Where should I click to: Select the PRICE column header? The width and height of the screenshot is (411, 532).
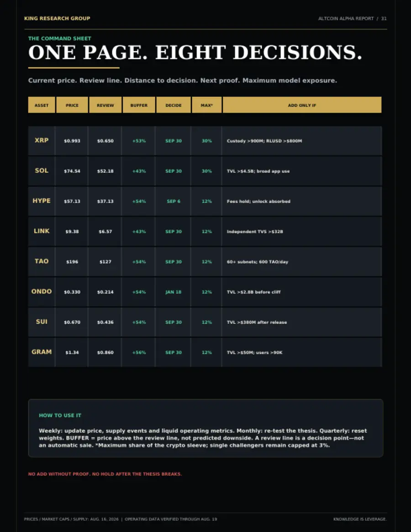72,105
